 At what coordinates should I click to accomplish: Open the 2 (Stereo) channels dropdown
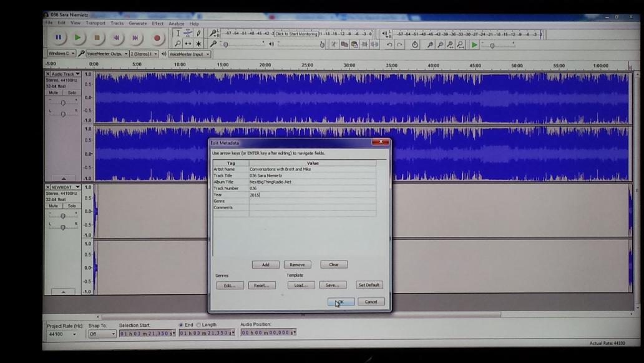pos(144,54)
